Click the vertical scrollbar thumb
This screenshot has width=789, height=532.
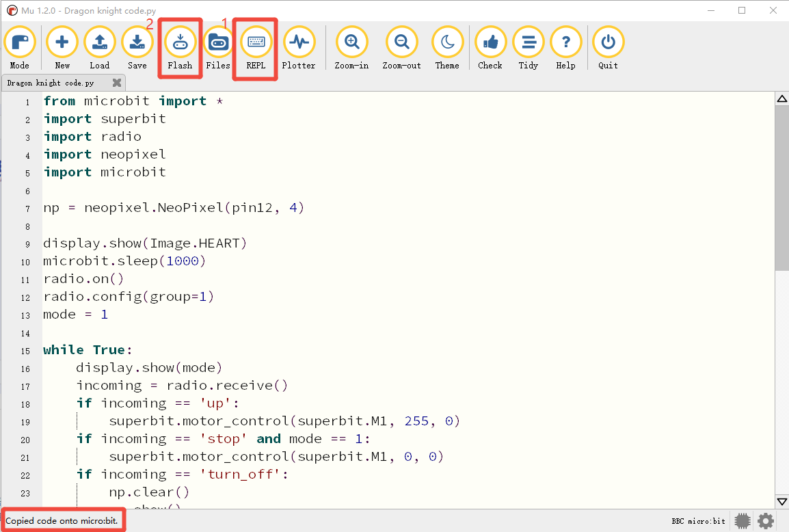pos(782,188)
